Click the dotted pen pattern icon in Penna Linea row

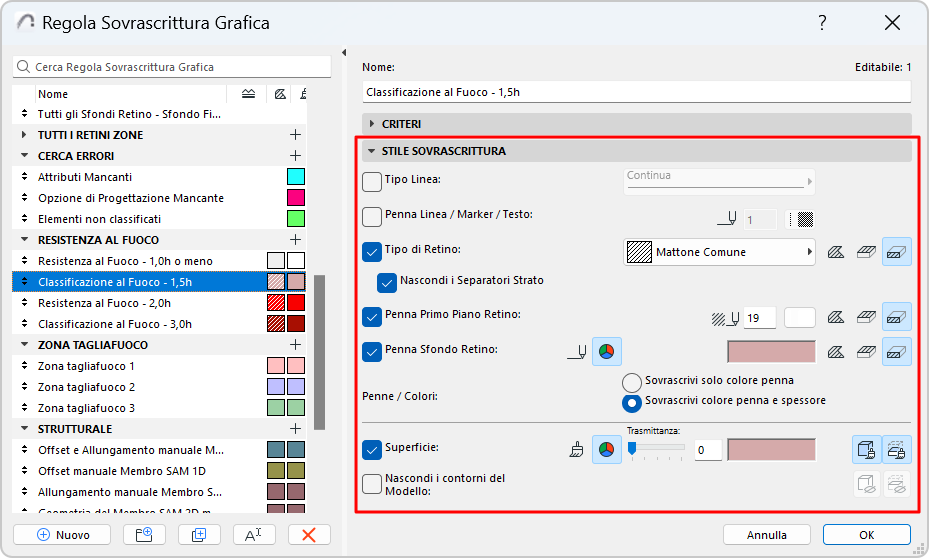click(x=800, y=219)
